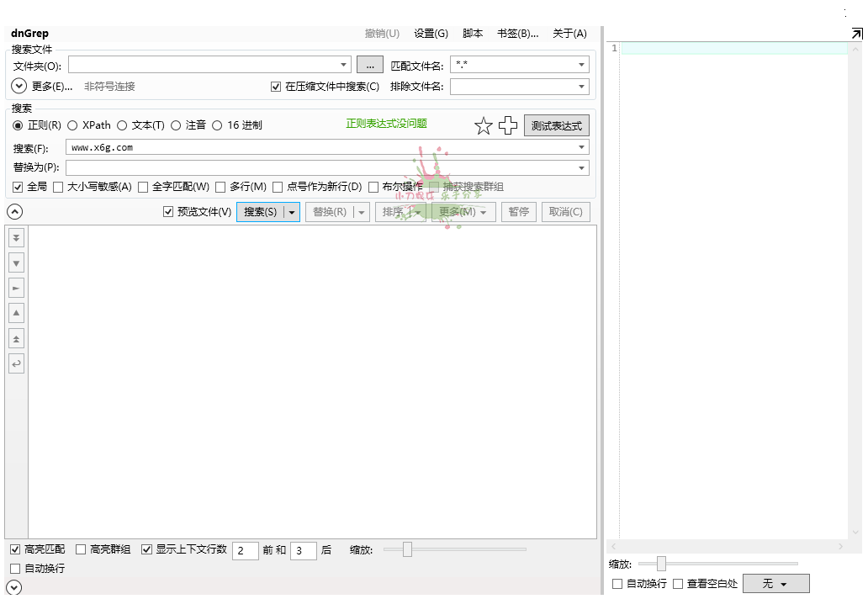Open the 无 dropdown at bottom right
868x599 pixels.
[x=775, y=583]
